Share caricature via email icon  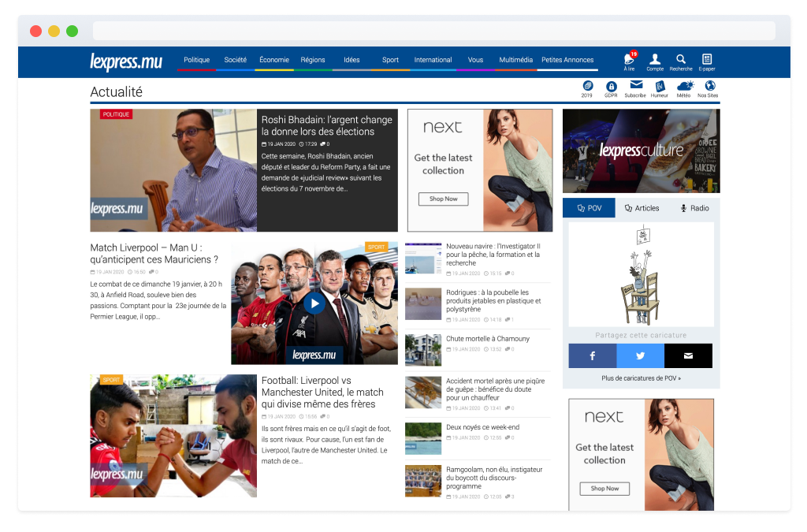click(x=688, y=356)
